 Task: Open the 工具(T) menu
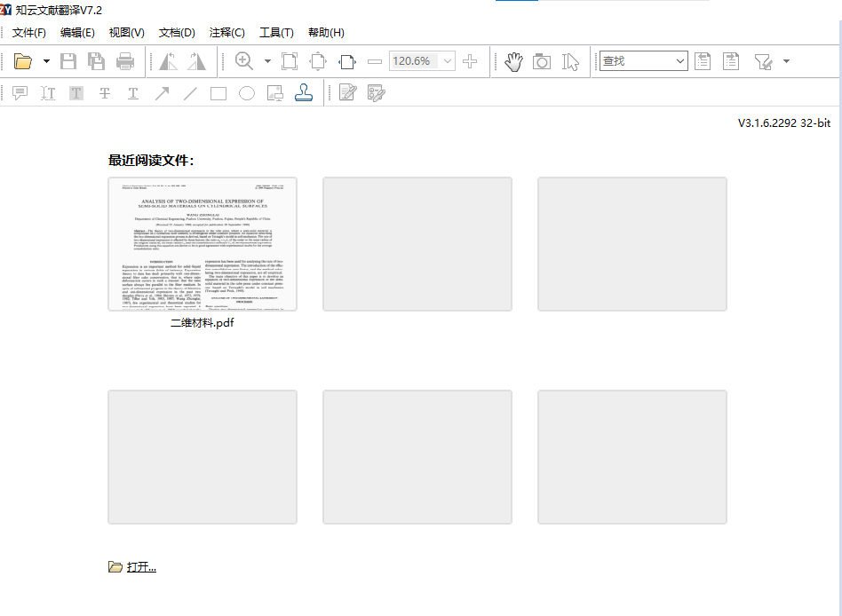click(x=276, y=33)
